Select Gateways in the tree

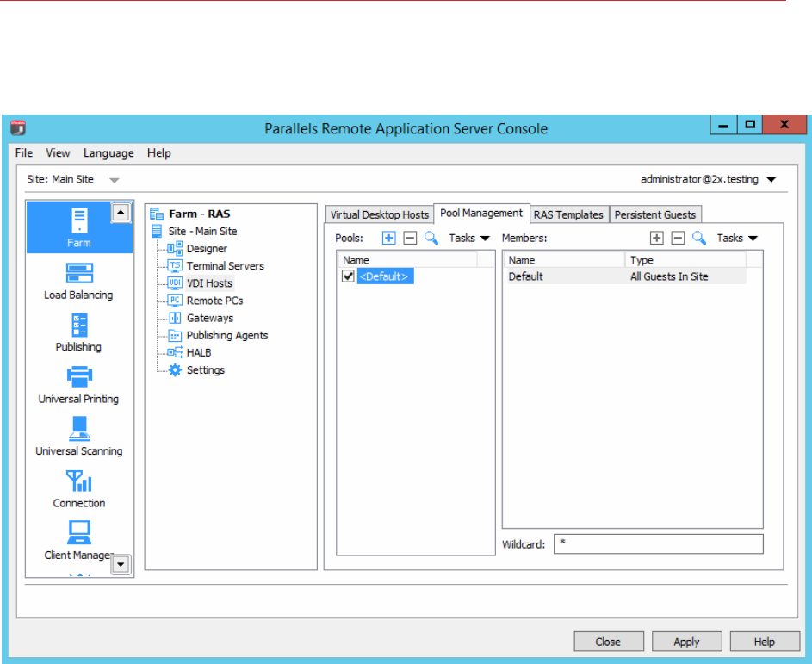tap(210, 318)
